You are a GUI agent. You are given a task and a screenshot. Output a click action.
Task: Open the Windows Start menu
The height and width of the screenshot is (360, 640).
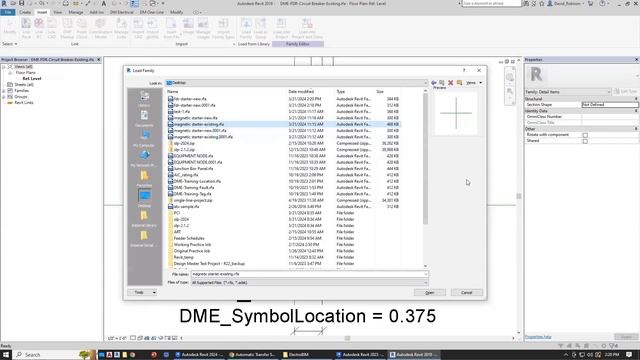[6, 355]
